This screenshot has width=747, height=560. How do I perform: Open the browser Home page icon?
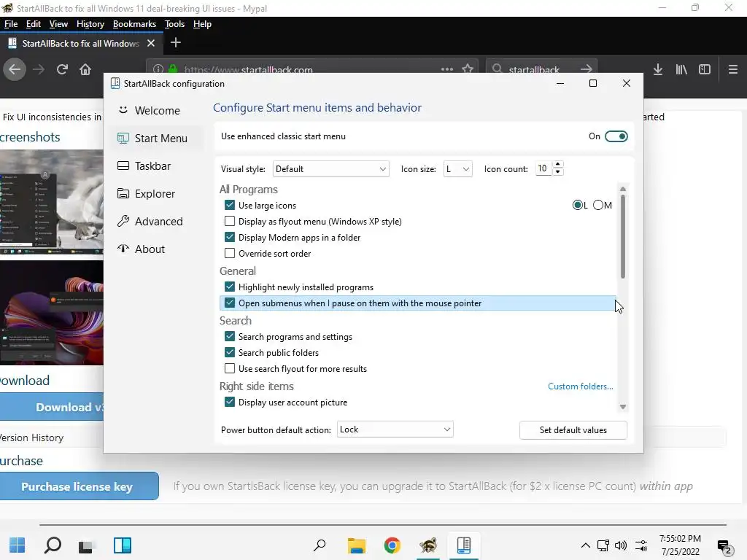point(85,69)
